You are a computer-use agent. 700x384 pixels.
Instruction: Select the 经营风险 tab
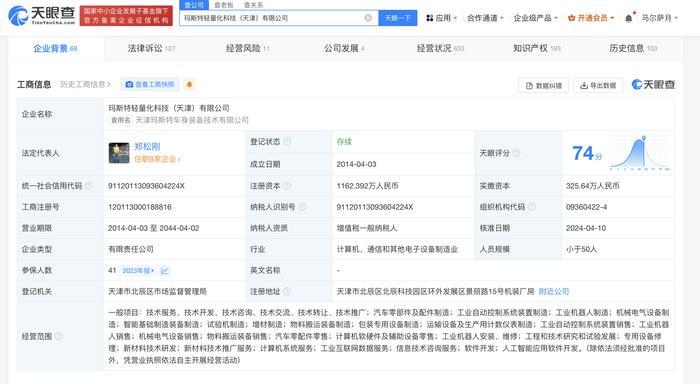[248, 48]
